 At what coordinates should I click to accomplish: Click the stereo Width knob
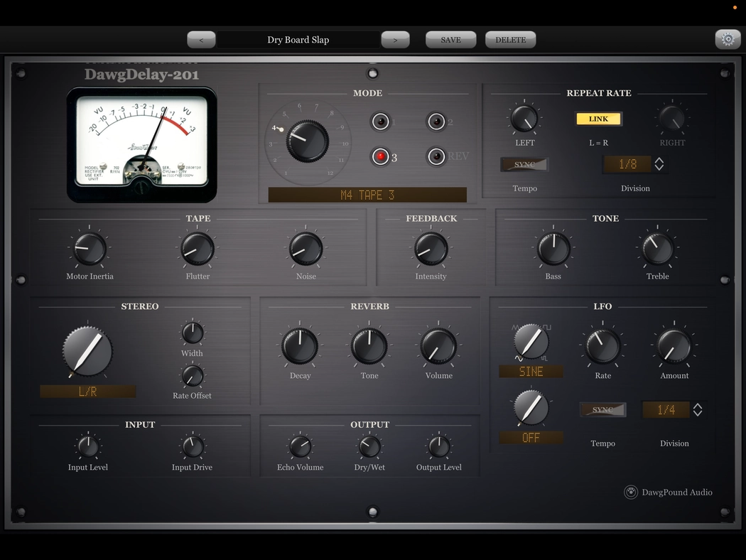point(193,333)
